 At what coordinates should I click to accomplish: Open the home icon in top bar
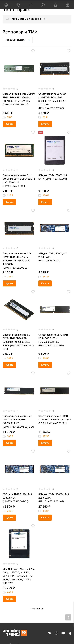6,5
